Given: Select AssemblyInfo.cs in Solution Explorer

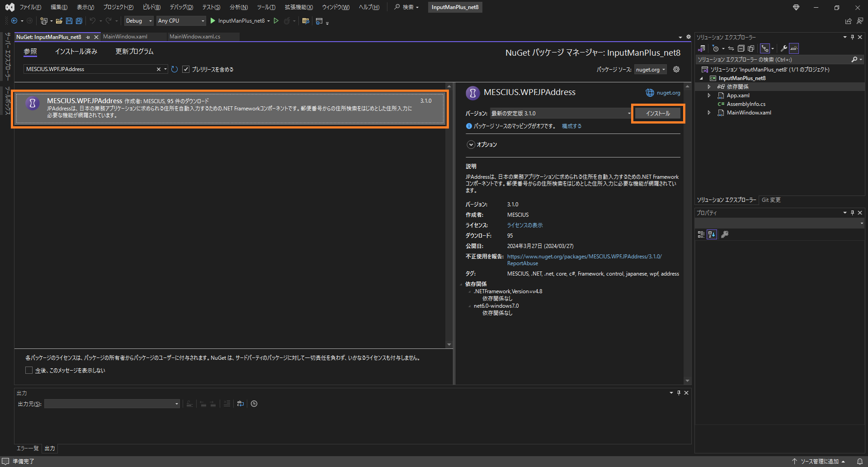Looking at the screenshot, I should pyautogui.click(x=746, y=104).
